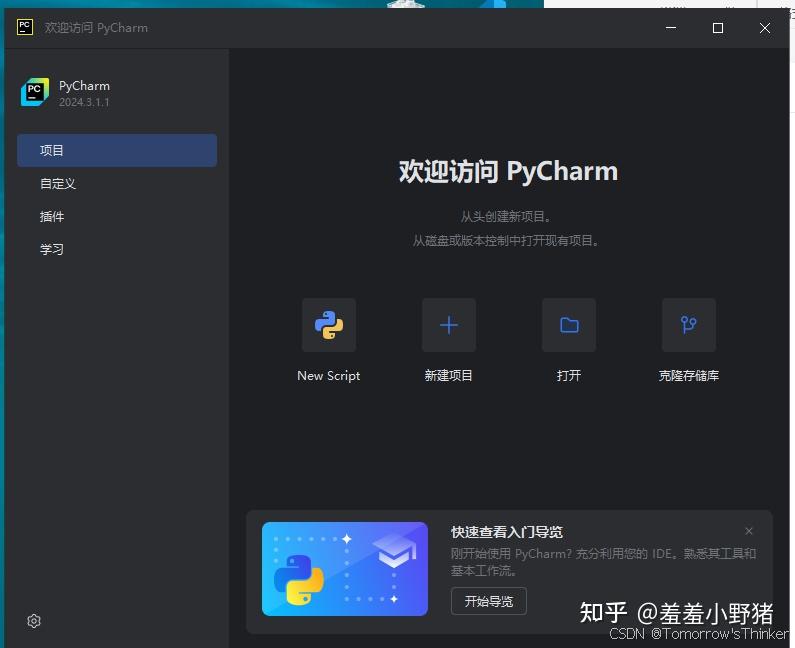Open settings gear in the sidebar

(34, 621)
